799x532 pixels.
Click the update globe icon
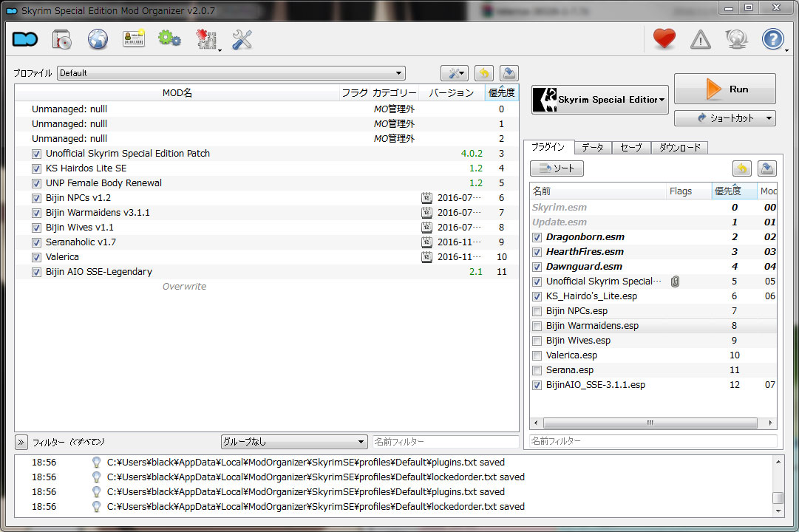pyautogui.click(x=736, y=39)
